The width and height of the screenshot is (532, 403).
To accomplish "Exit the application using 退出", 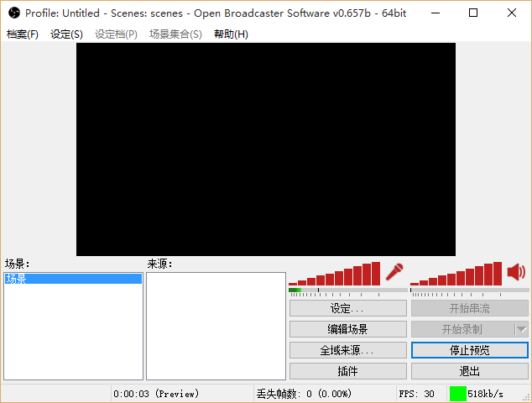I will [469, 371].
